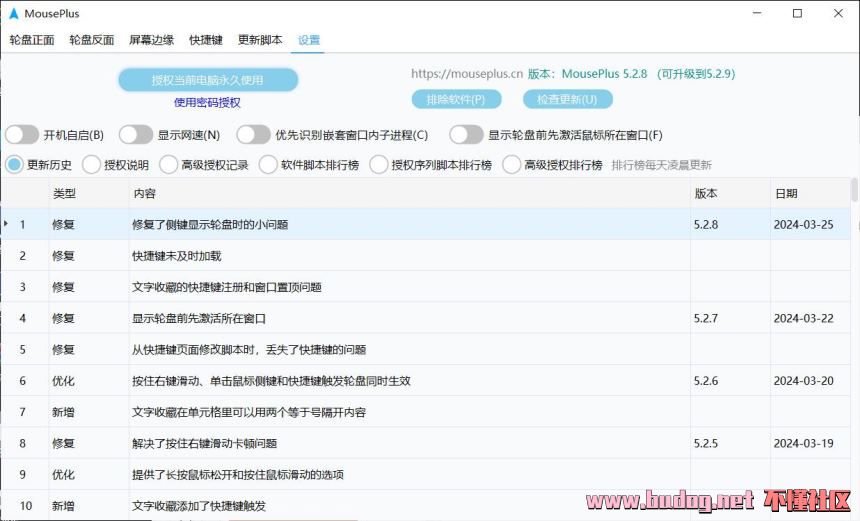This screenshot has height=521, width=860.
Task: Open the 使用密码授权 link
Action: coord(207,103)
